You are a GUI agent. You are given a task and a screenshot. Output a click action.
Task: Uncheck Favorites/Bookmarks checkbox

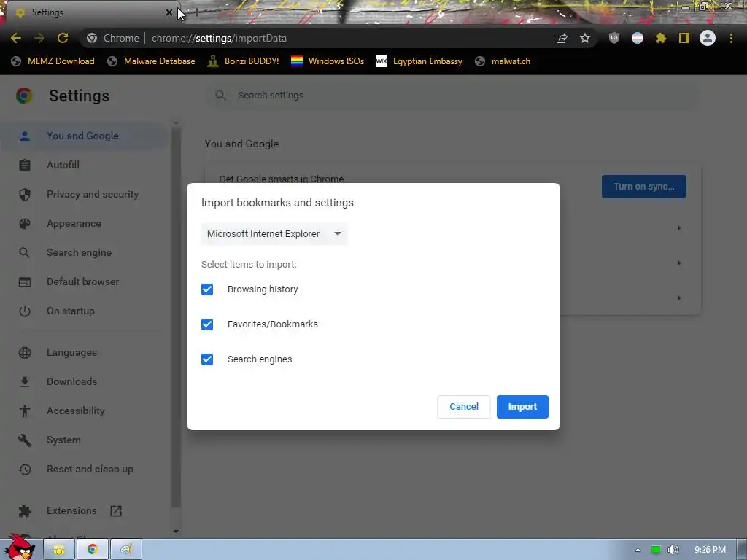tap(207, 324)
